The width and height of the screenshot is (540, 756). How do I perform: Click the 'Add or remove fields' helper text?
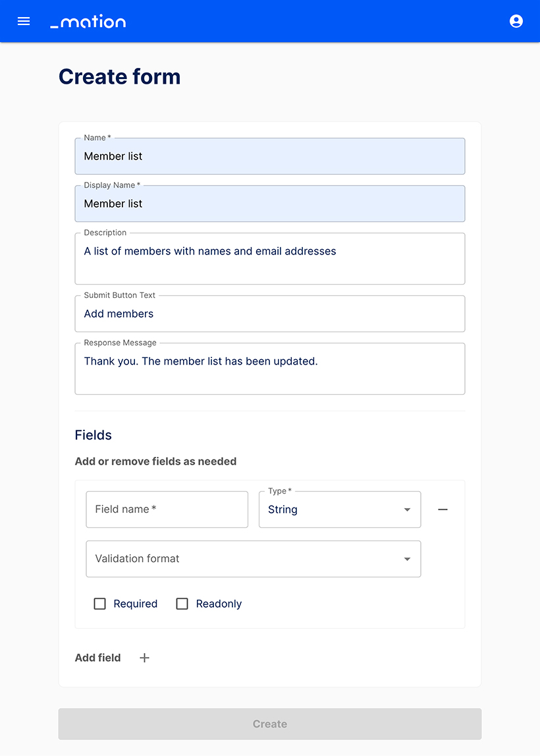tap(155, 461)
